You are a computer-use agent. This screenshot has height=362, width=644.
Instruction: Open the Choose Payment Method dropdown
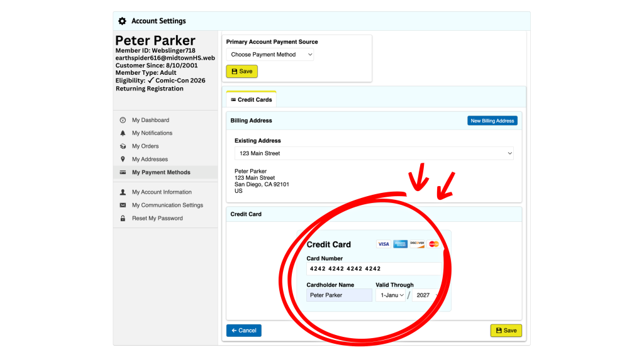pos(270,55)
